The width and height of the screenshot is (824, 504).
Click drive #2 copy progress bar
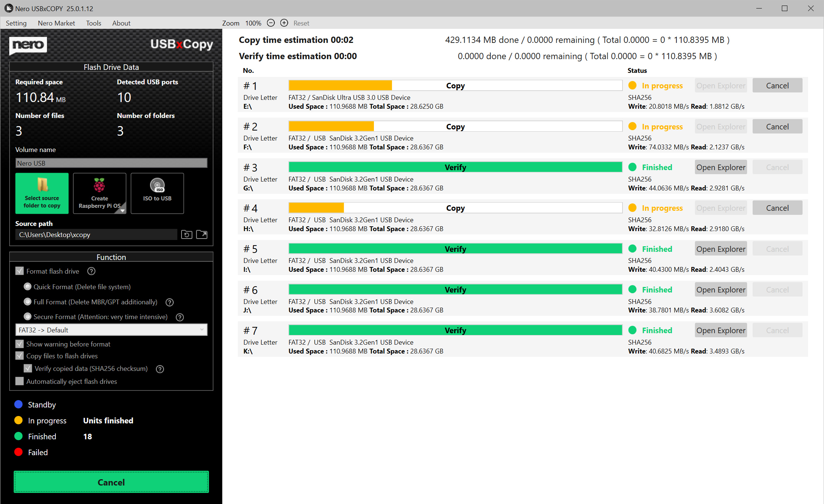(455, 126)
